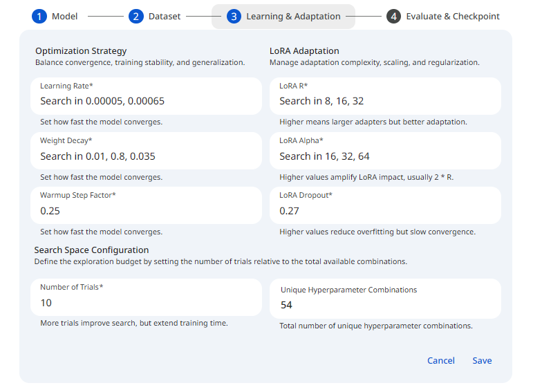Go to the Model step
Screen dimensions: 542x392
[x=64, y=16]
